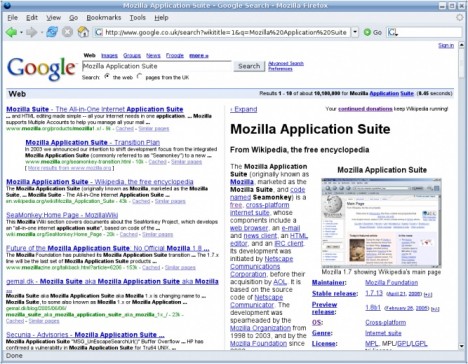Click the 'Cross-platform' OS value link
This screenshot has width=468, height=364.
tap(385, 323)
